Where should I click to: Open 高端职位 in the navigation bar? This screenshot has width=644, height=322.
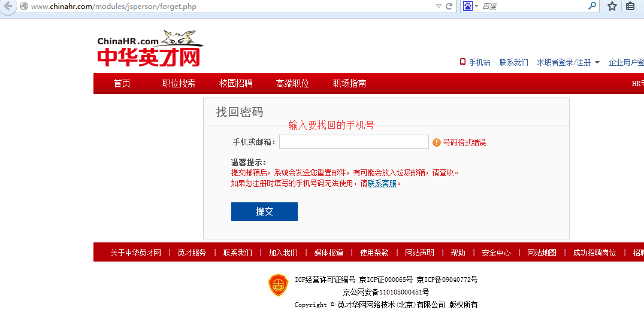(x=292, y=84)
